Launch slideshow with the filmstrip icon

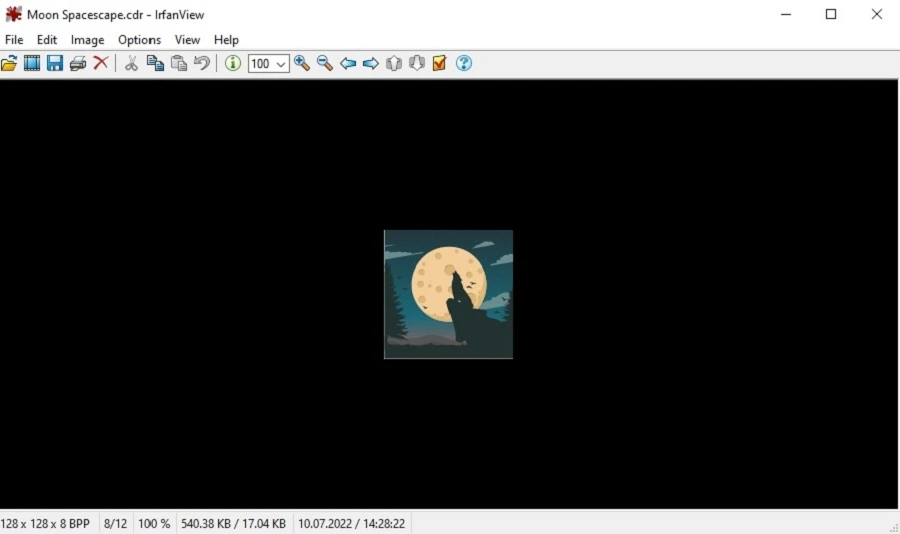(32, 63)
